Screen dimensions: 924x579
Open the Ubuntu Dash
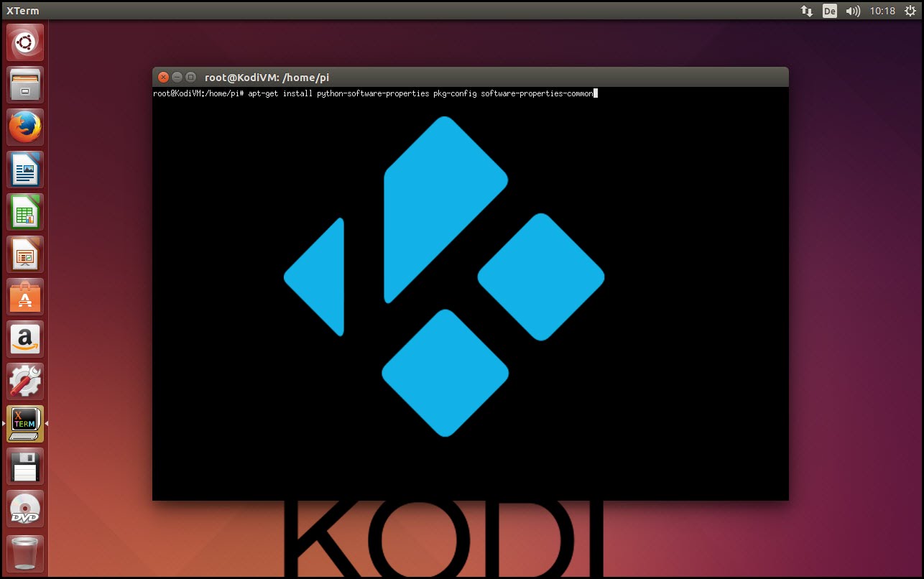point(24,42)
